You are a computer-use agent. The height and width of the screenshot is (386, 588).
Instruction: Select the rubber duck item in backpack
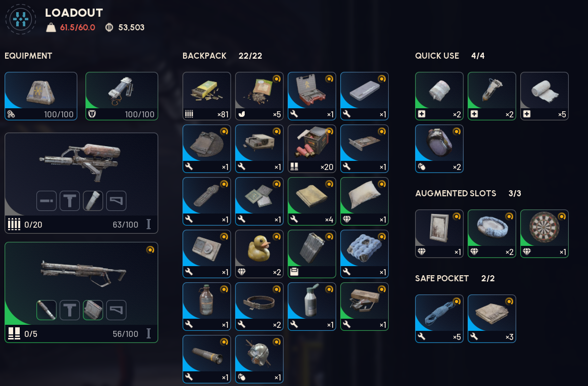259,254
